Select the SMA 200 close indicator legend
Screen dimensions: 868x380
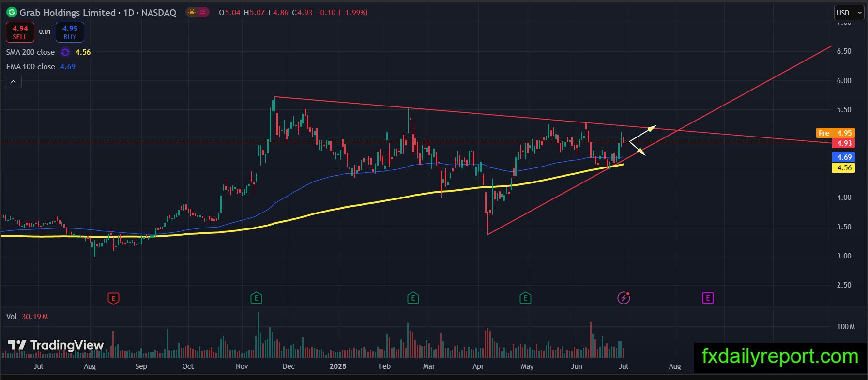30,52
